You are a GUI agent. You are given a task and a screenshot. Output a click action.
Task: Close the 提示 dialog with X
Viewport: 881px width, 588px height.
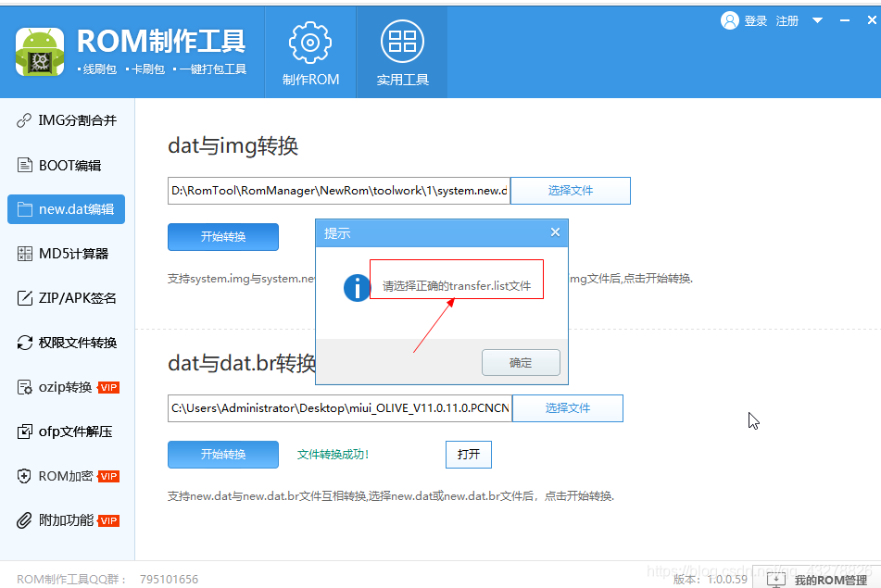pyautogui.click(x=555, y=232)
